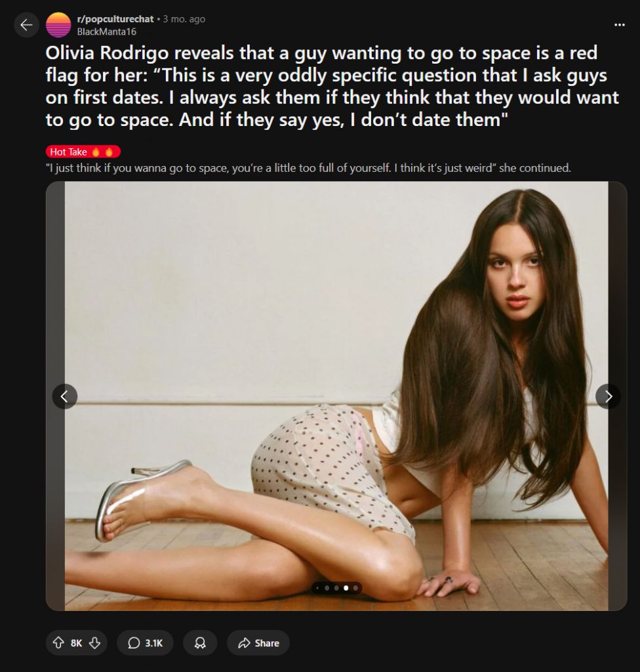Show the next gallery image

(608, 396)
